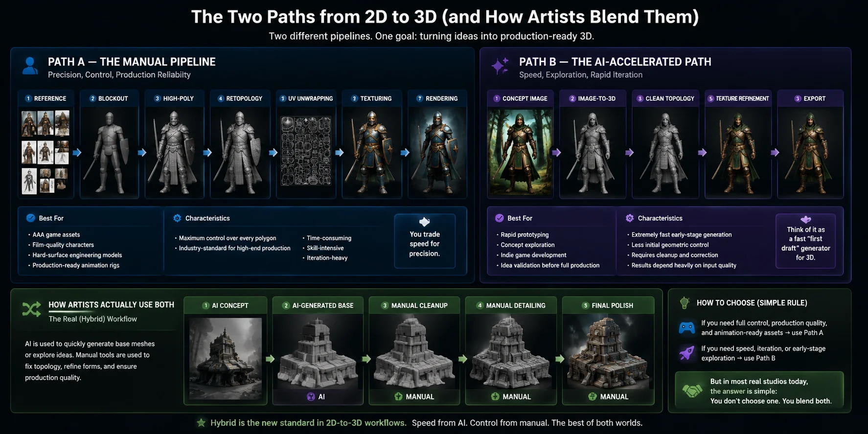The width and height of the screenshot is (868, 434).
Task: Open the Export step ranger thumbnail
Action: pyautogui.click(x=810, y=152)
